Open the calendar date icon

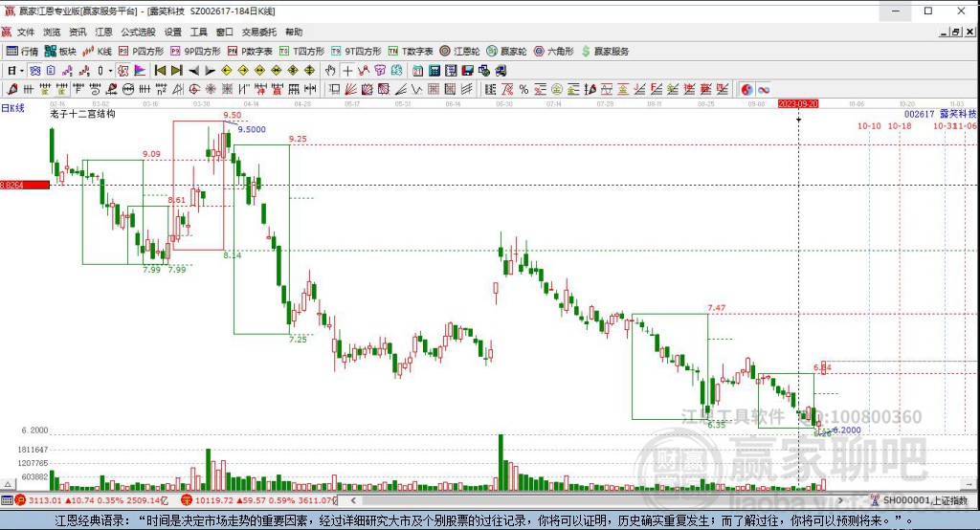coord(417,71)
